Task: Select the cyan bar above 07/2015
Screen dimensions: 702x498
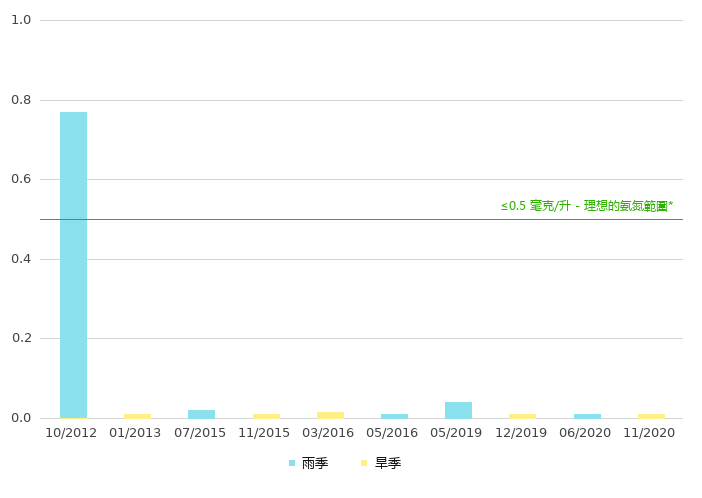Action: [201, 413]
